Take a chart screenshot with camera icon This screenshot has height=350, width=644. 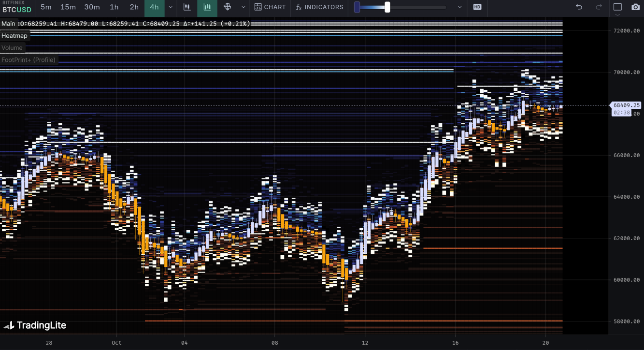click(x=636, y=7)
